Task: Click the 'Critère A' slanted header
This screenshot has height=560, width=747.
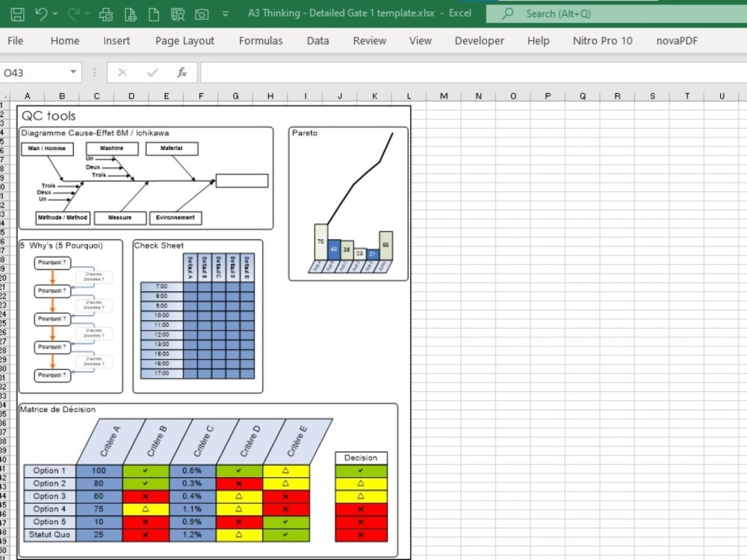Action: (x=111, y=441)
